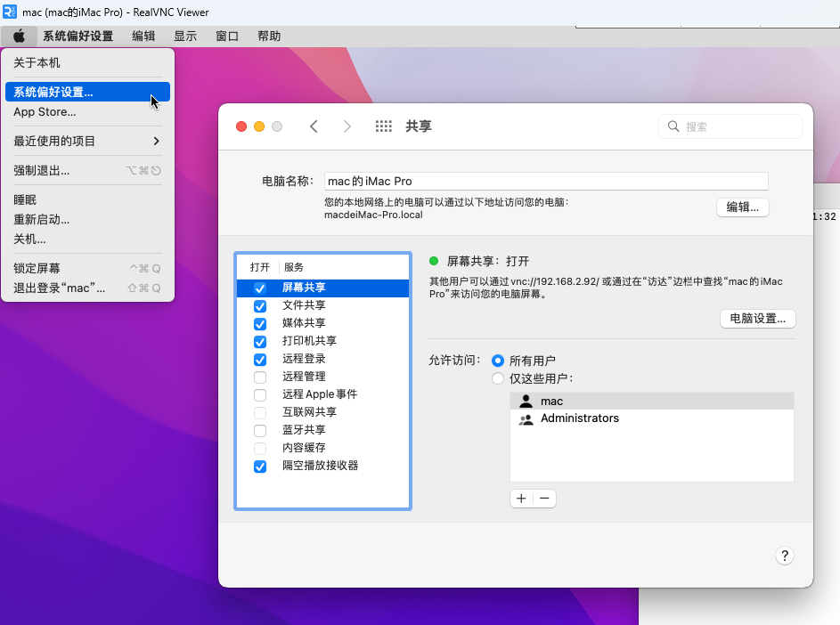Open help with the question mark button
Image resolution: width=840 pixels, height=625 pixels.
coord(785,556)
